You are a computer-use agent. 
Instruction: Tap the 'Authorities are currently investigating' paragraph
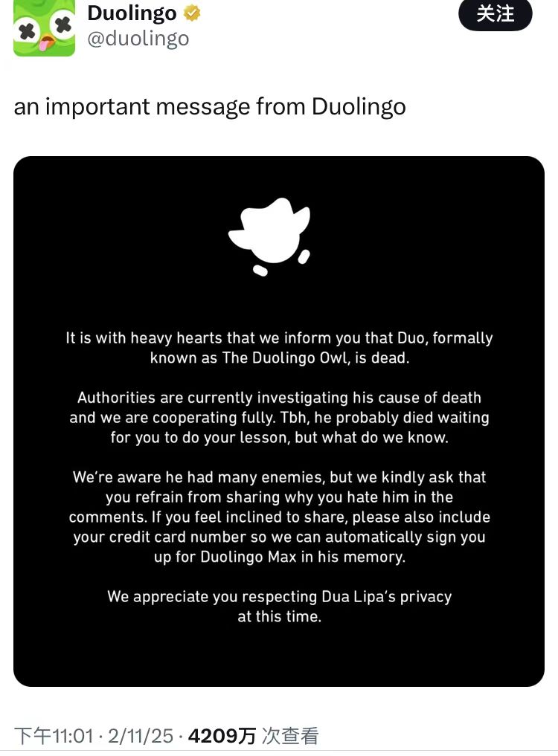click(279, 418)
